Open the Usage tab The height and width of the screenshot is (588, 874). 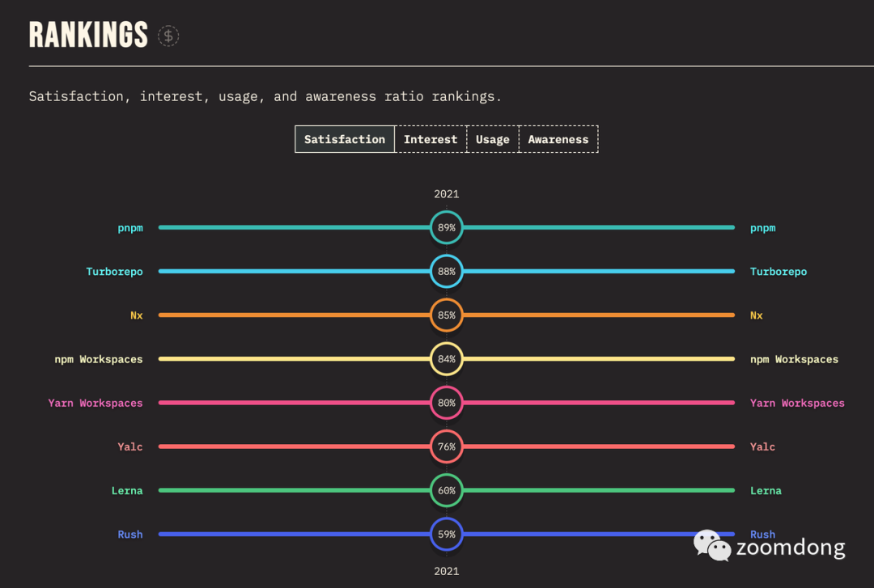click(492, 139)
